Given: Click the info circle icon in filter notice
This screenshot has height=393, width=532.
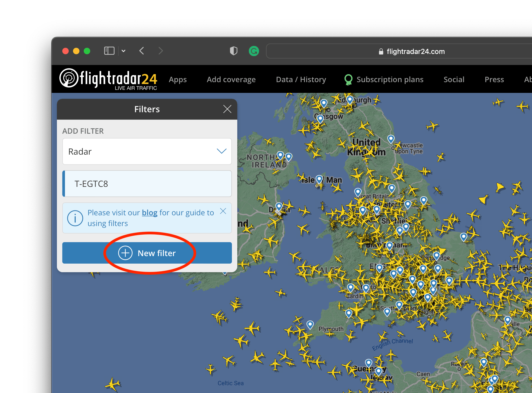Looking at the screenshot, I should [x=75, y=218].
